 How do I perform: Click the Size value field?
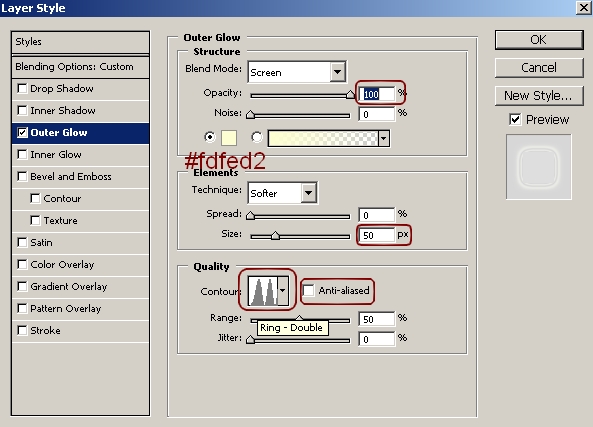pyautogui.click(x=377, y=235)
